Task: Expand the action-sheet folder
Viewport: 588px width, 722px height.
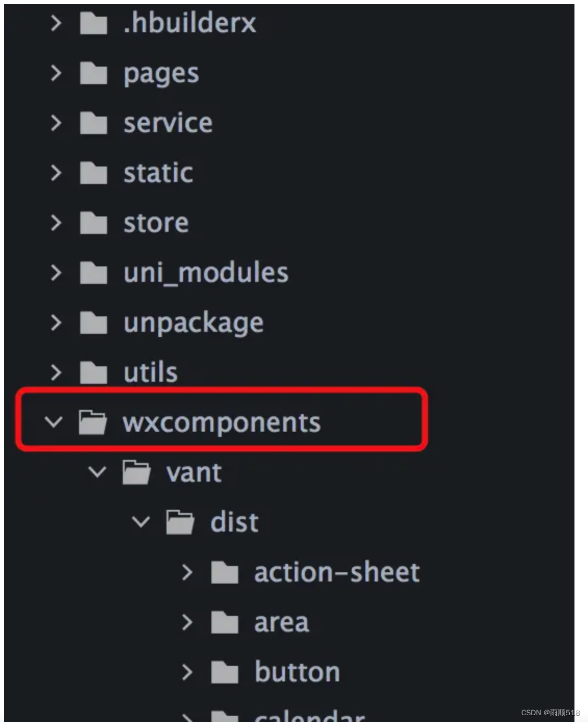Action: tap(186, 572)
